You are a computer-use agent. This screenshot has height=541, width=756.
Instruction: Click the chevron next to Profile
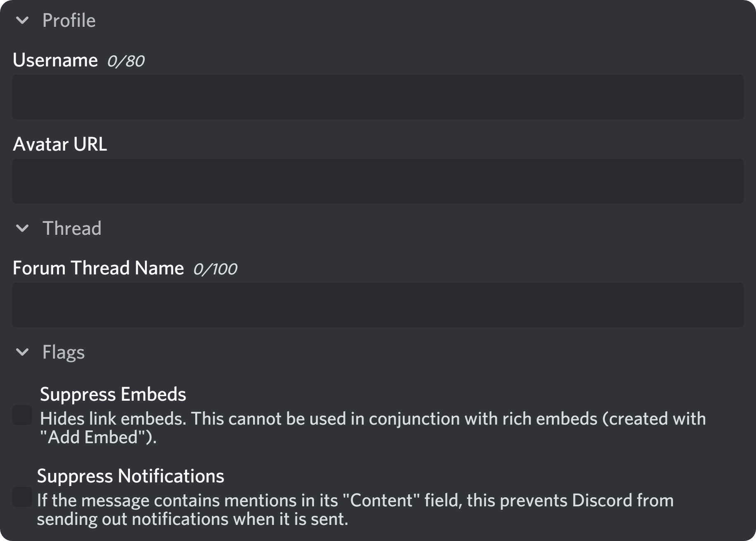pyautogui.click(x=23, y=20)
